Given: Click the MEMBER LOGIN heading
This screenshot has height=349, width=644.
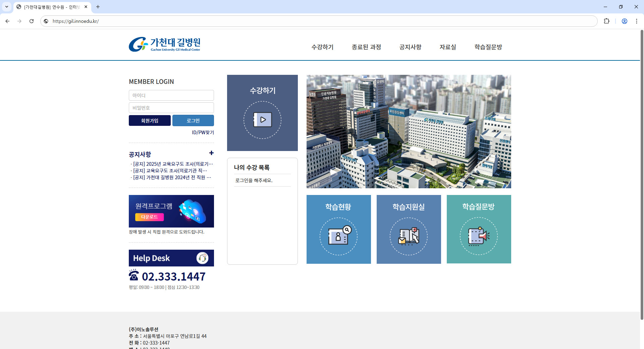Looking at the screenshot, I should (x=152, y=82).
